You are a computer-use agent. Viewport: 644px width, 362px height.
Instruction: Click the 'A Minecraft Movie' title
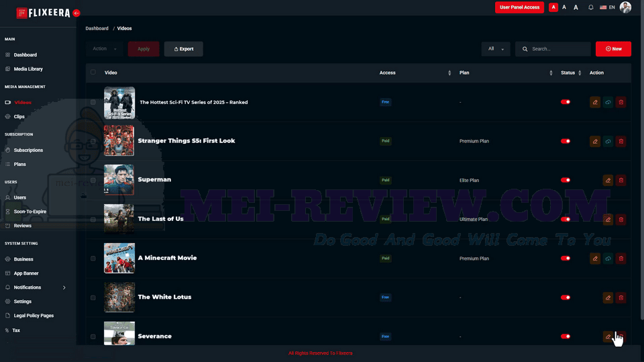[x=167, y=258]
